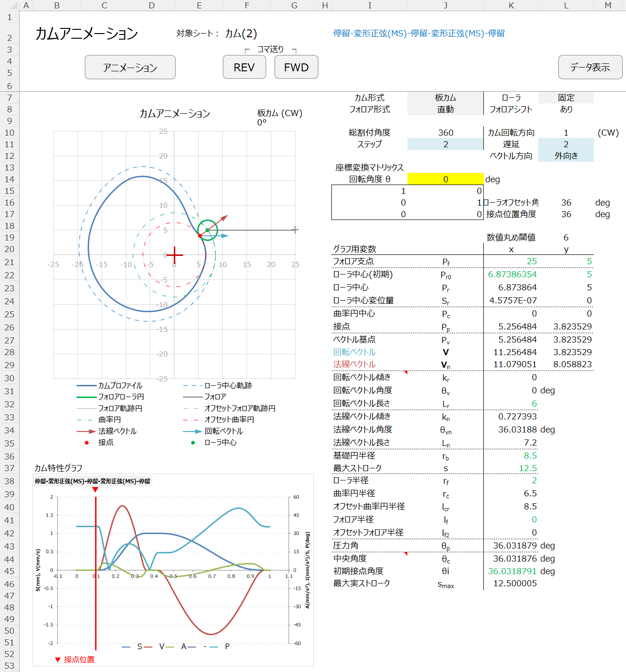
Task: Select the カムプロファイル legend entry
Action: pos(110,385)
